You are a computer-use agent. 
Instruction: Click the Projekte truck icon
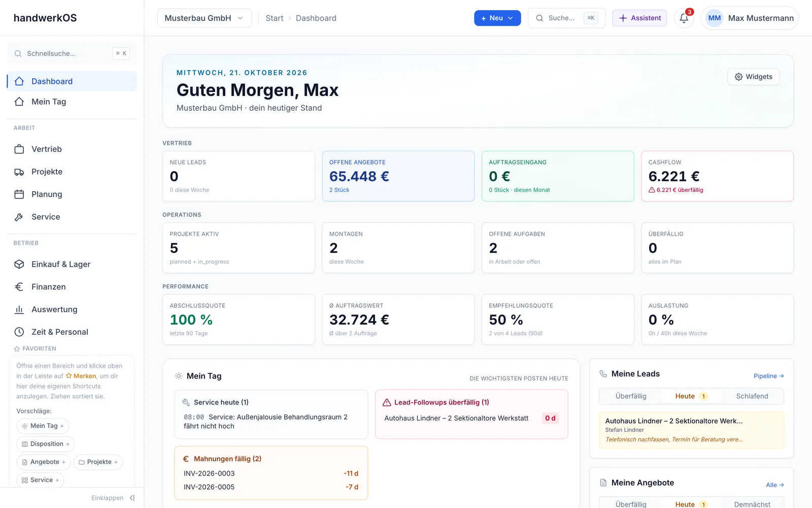(19, 172)
